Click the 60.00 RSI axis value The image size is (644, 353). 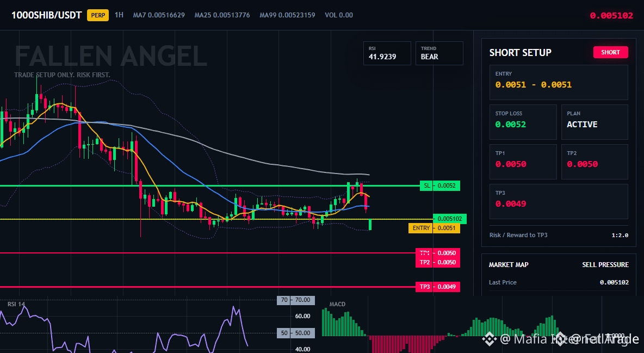[303, 317]
